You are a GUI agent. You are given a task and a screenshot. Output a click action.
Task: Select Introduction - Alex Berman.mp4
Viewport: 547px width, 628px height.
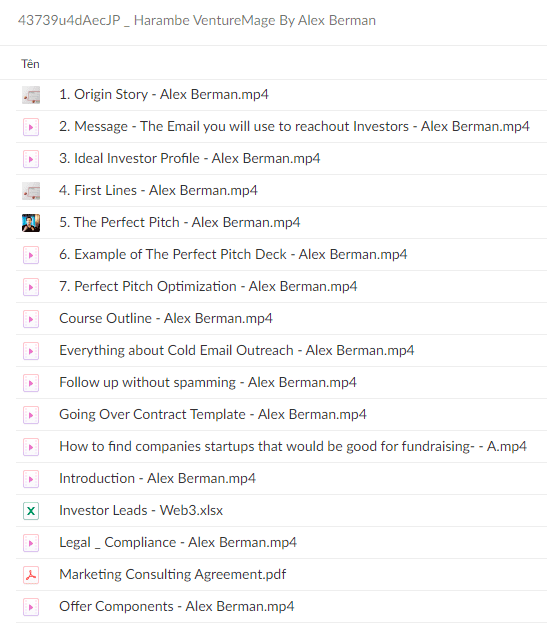(x=157, y=479)
